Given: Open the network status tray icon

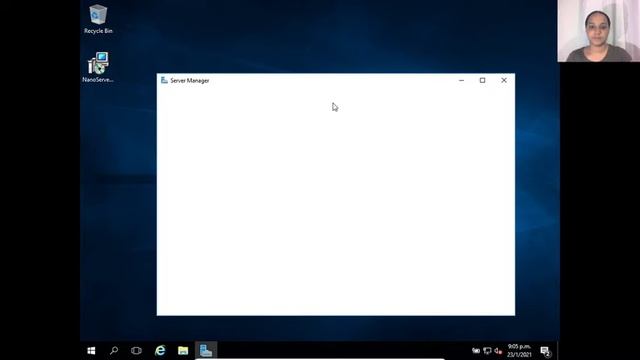Looking at the screenshot, I should tap(487, 351).
